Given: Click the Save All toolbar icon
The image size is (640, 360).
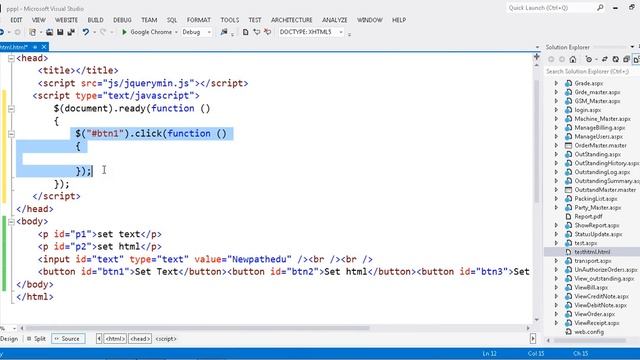Looking at the screenshot, I should pos(71,32).
